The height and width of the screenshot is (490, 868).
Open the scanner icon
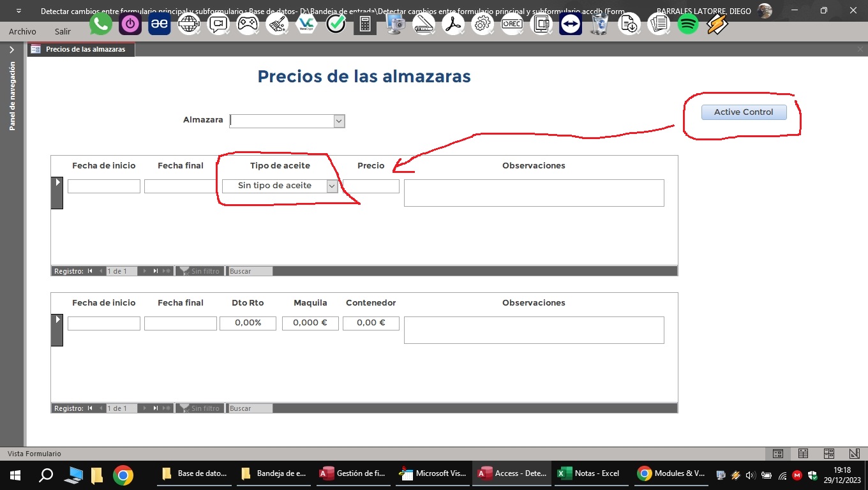tap(424, 24)
